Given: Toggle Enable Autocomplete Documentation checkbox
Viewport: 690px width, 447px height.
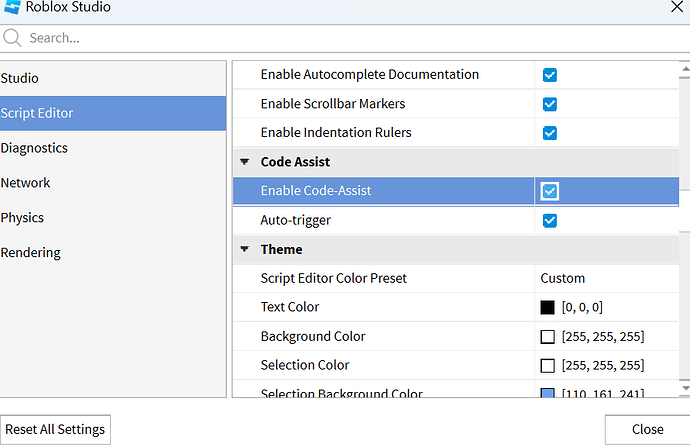Looking at the screenshot, I should coord(550,75).
